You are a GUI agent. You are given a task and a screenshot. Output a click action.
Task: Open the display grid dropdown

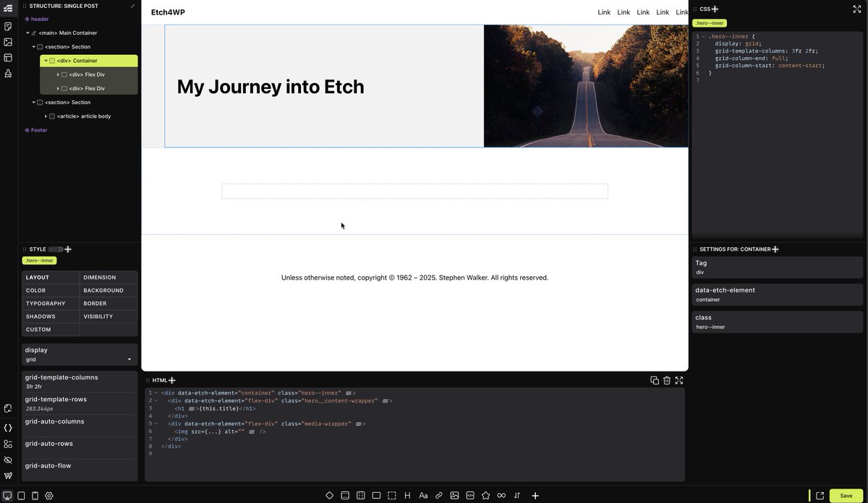coord(80,355)
